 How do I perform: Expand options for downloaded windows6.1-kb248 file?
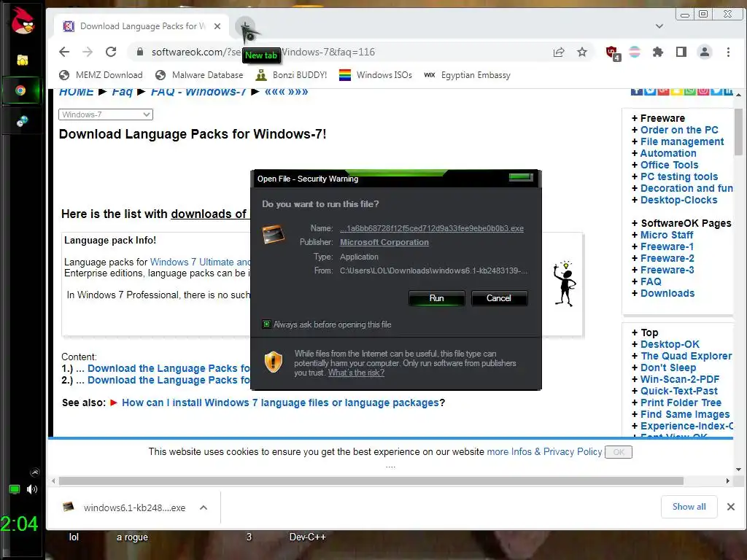coord(204,507)
